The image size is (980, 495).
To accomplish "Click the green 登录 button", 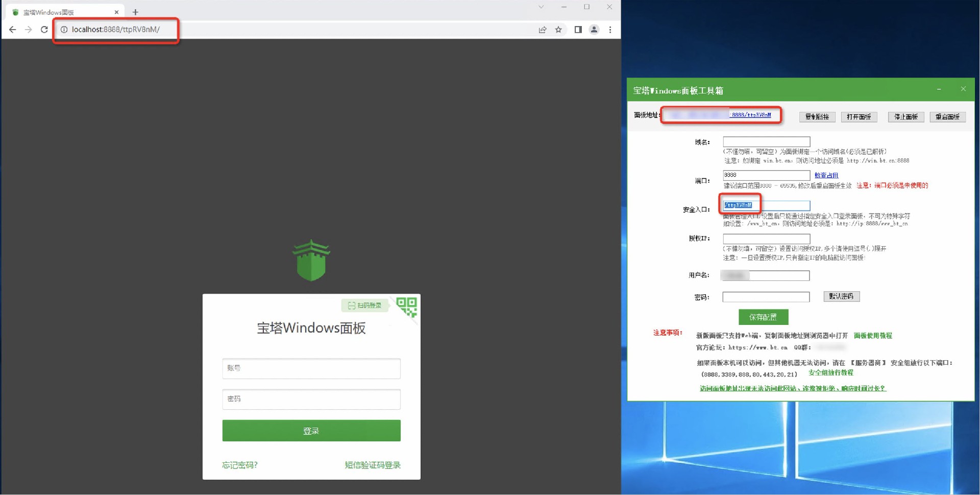I will tap(311, 431).
